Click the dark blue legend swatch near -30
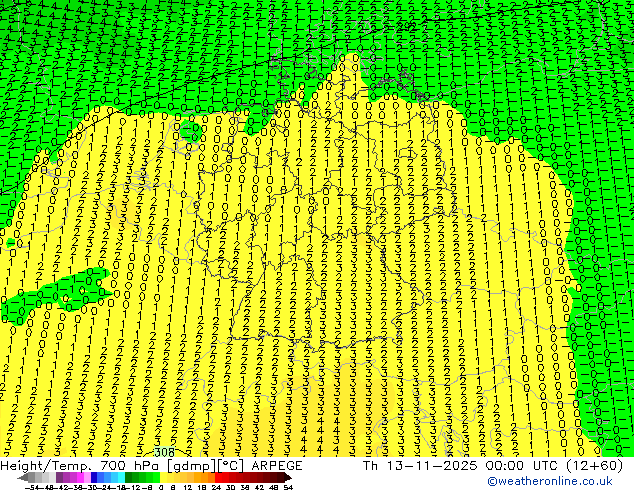Viewport: 634px width, 490px height. [x=94, y=477]
